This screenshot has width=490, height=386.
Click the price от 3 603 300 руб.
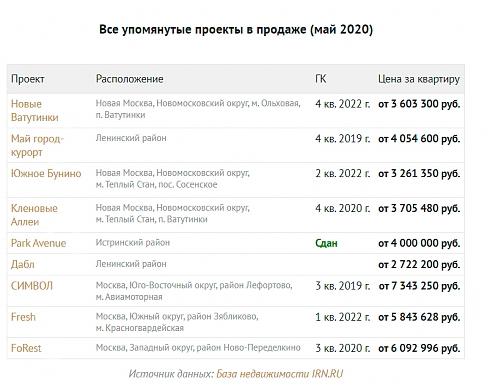tap(419, 104)
